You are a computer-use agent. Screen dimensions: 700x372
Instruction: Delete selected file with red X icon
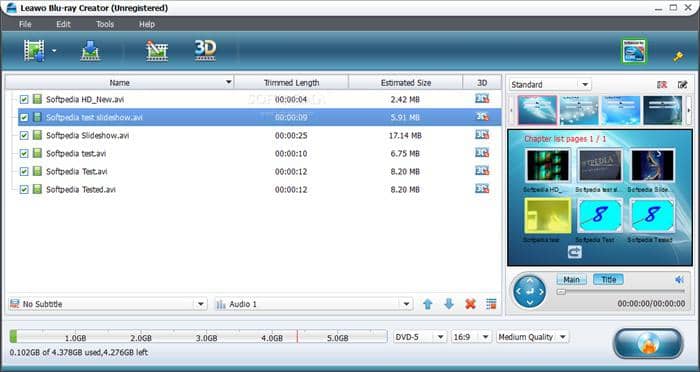(x=470, y=304)
